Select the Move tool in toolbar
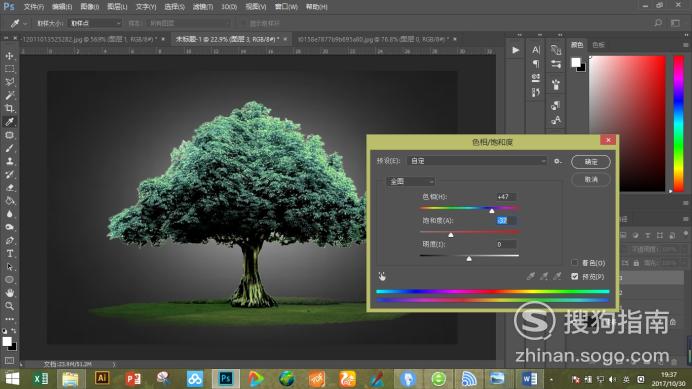Viewport: 692px width, 389px height. point(9,56)
